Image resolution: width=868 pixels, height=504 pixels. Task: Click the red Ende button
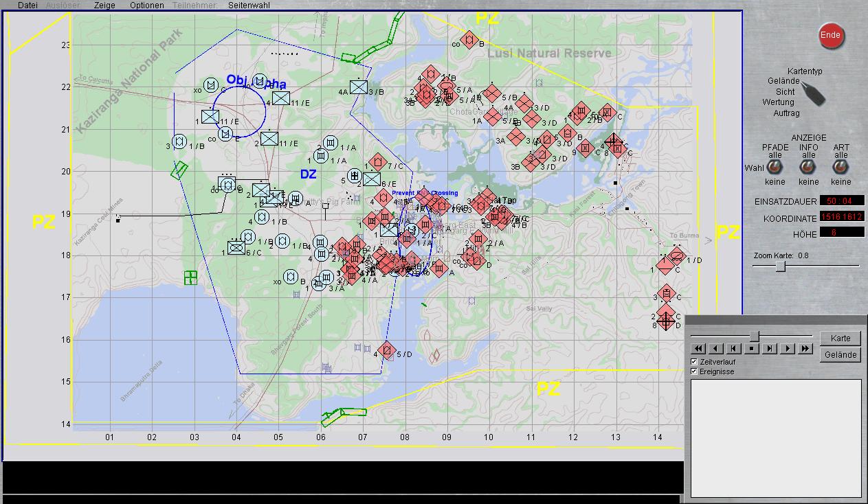(830, 36)
